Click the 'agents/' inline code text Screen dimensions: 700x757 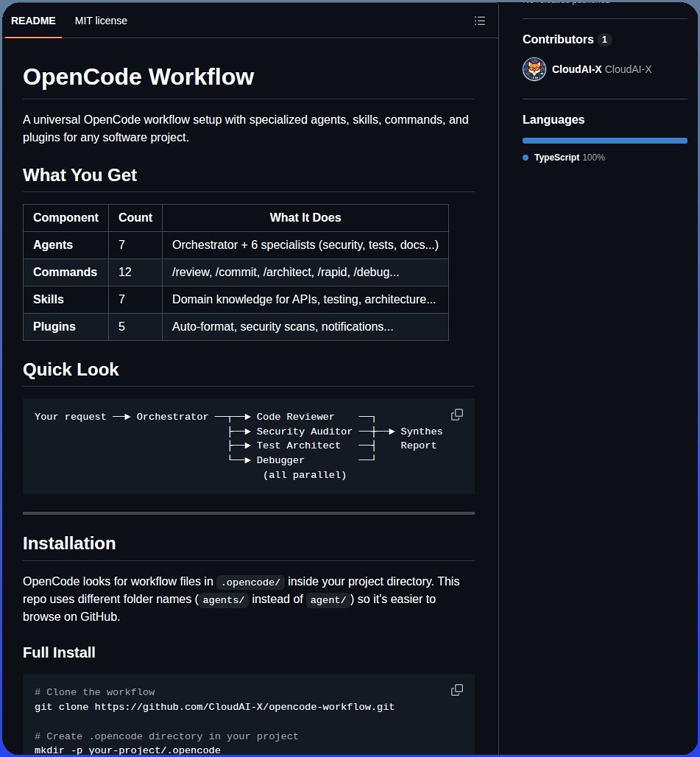(x=223, y=600)
